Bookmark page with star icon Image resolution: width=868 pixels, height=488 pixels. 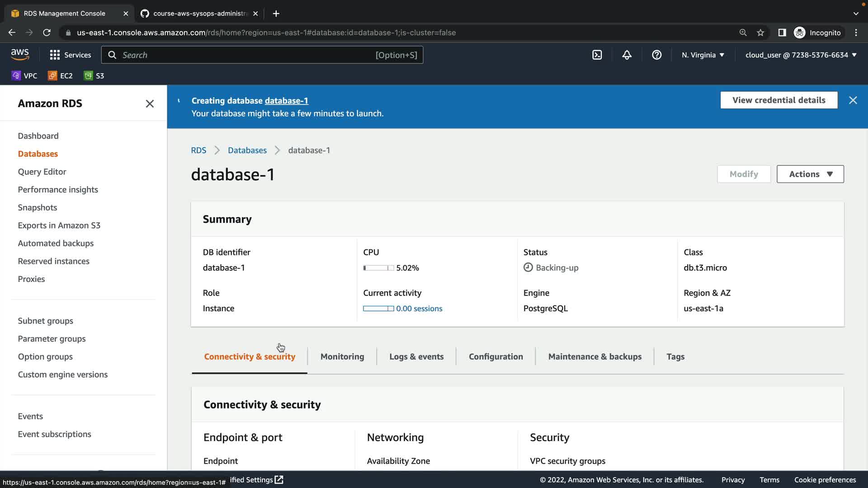(x=760, y=33)
